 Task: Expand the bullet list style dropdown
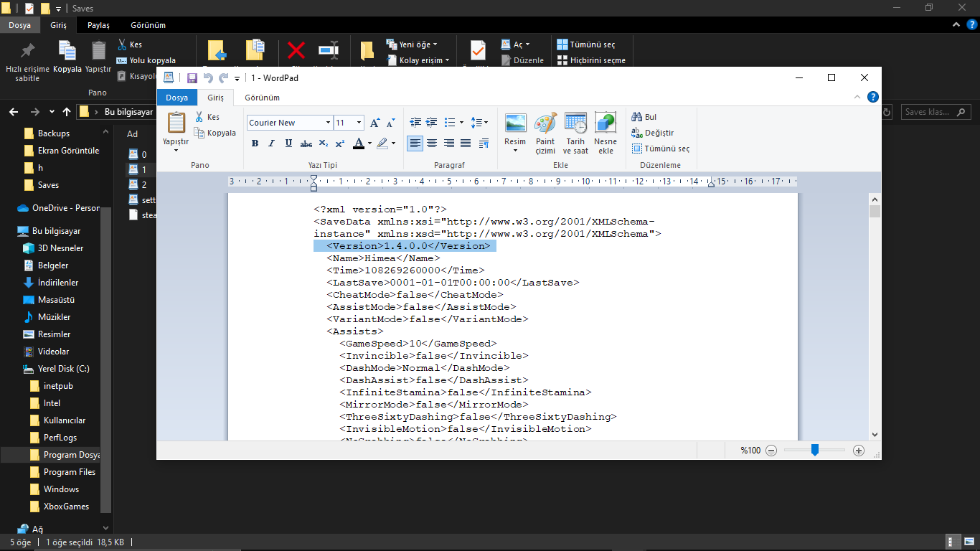(461, 123)
